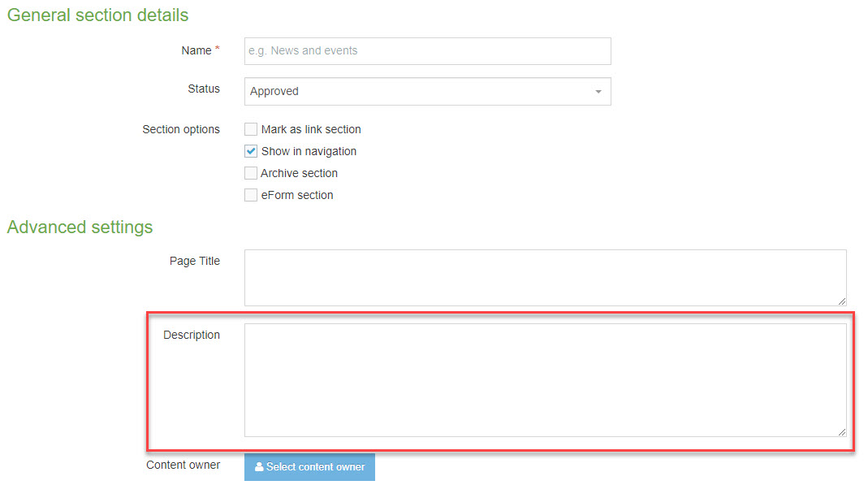
Task: Click the resize grip on Page Title textarea
Action: click(x=842, y=304)
